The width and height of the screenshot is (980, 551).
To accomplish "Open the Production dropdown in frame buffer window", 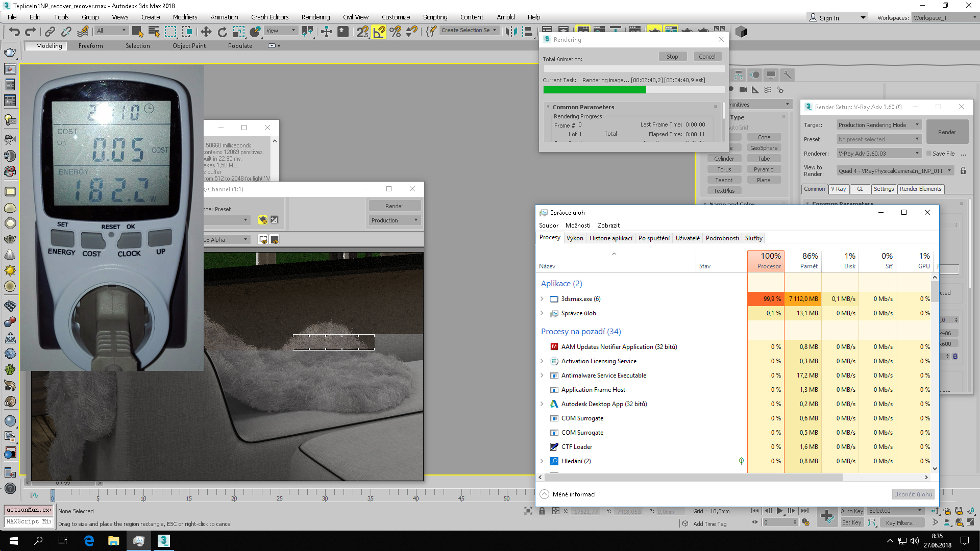I will 395,220.
